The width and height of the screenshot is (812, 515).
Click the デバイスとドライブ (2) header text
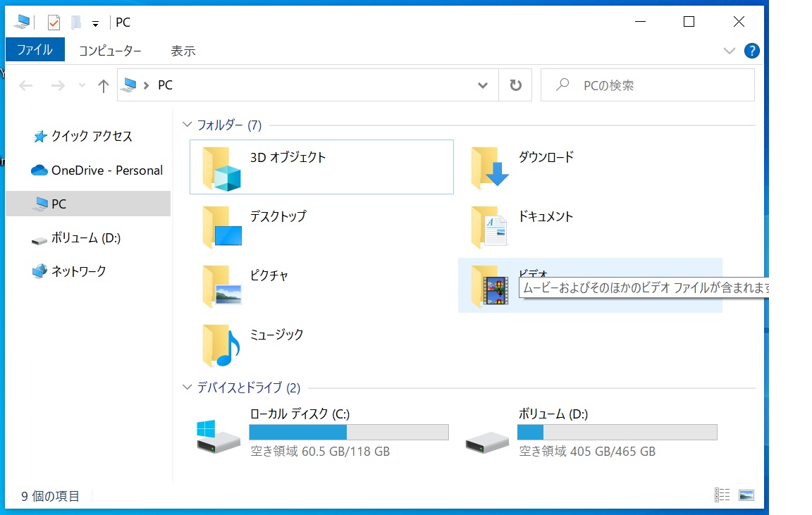249,387
